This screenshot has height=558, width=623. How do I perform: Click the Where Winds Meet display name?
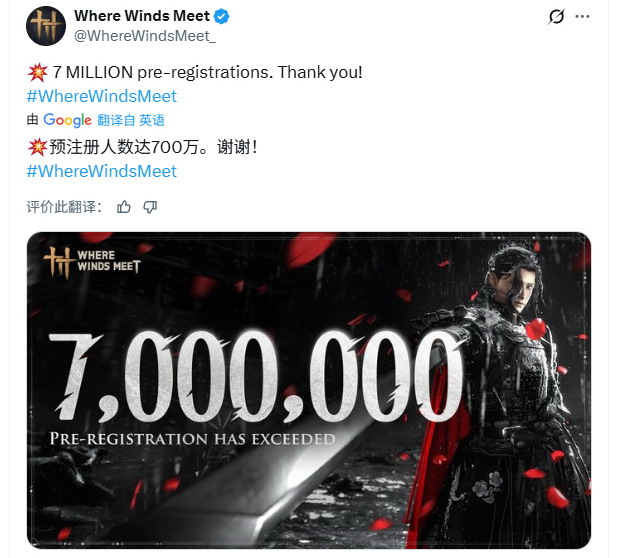pyautogui.click(x=142, y=16)
